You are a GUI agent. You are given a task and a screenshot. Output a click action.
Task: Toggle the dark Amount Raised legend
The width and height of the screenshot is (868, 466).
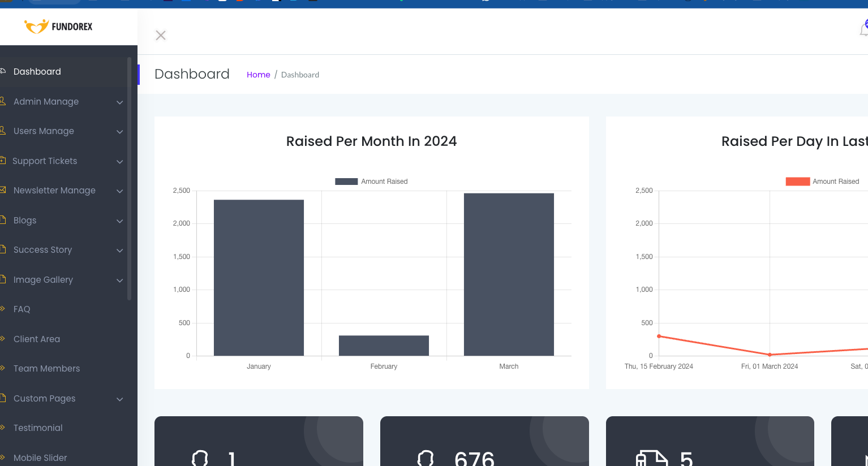pos(371,182)
